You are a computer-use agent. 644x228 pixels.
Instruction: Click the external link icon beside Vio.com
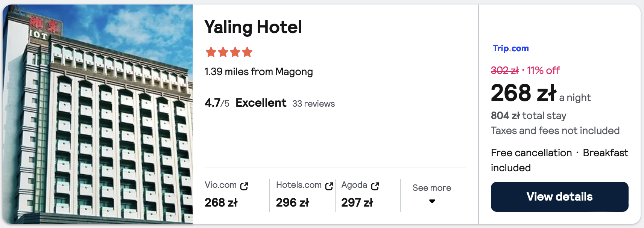[244, 186]
